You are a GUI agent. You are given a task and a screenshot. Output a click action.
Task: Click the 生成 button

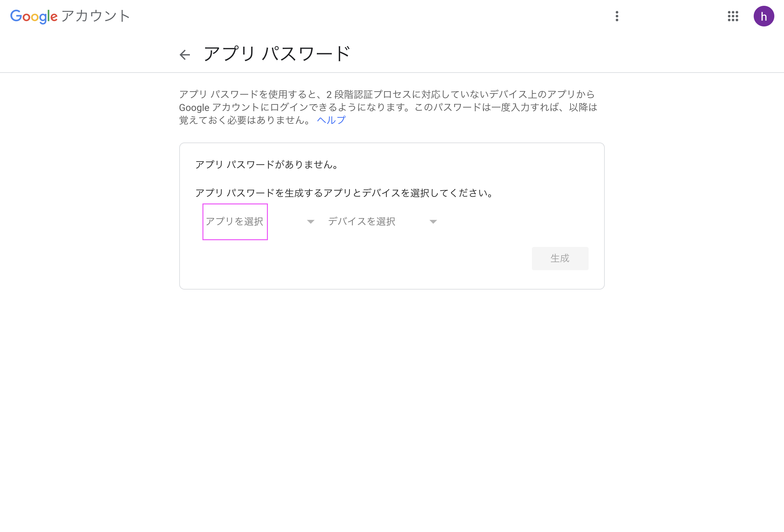point(560,258)
